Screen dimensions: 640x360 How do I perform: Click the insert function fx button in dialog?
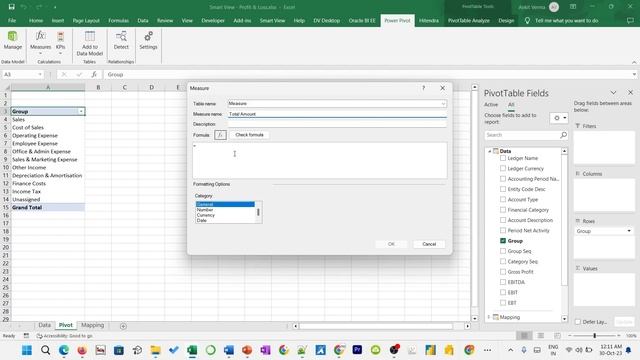[x=220, y=135]
